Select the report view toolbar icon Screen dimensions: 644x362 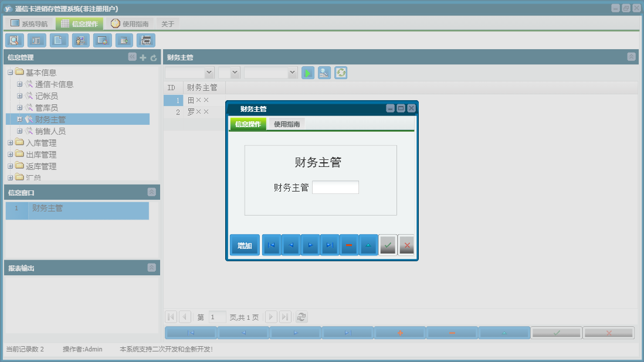36,40
